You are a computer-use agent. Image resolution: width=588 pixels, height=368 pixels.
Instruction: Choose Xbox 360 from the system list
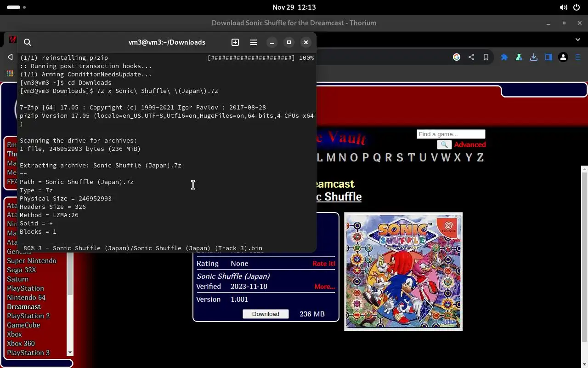tap(21, 344)
